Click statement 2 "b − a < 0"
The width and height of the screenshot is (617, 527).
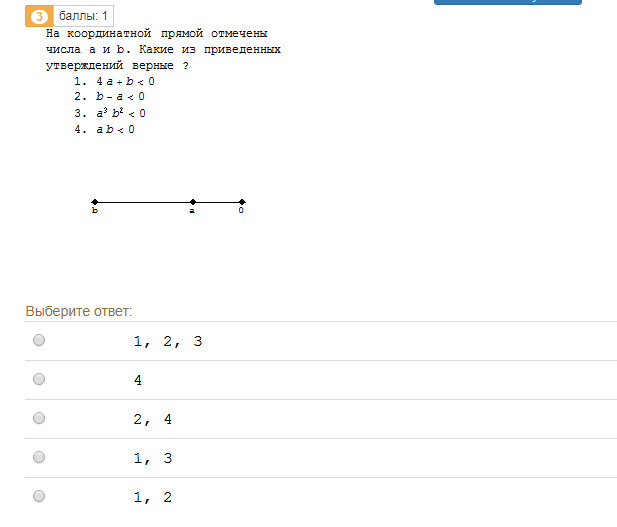(x=120, y=97)
